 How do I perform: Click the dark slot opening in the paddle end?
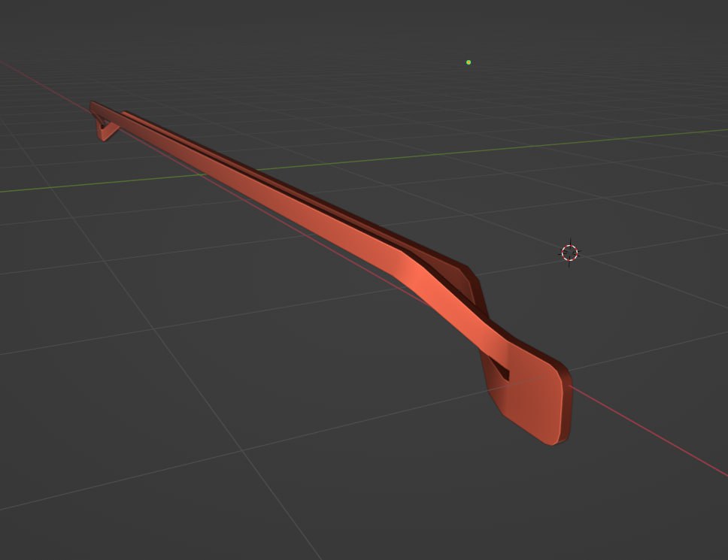coord(500,369)
